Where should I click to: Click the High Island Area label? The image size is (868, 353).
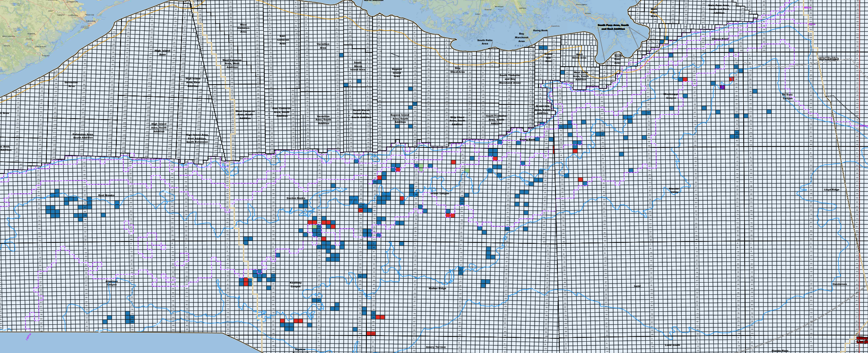pyautogui.click(x=162, y=52)
